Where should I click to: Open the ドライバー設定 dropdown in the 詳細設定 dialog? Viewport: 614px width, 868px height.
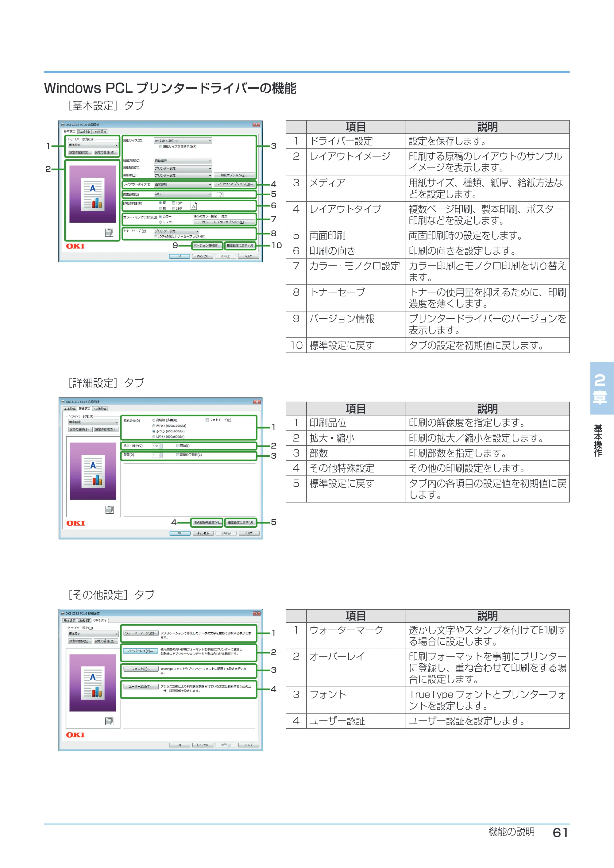click(x=93, y=422)
